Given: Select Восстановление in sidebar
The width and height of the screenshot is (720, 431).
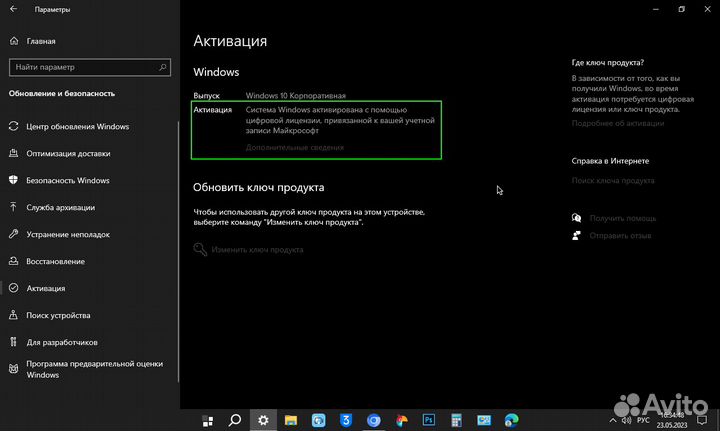Looking at the screenshot, I should [x=56, y=261].
